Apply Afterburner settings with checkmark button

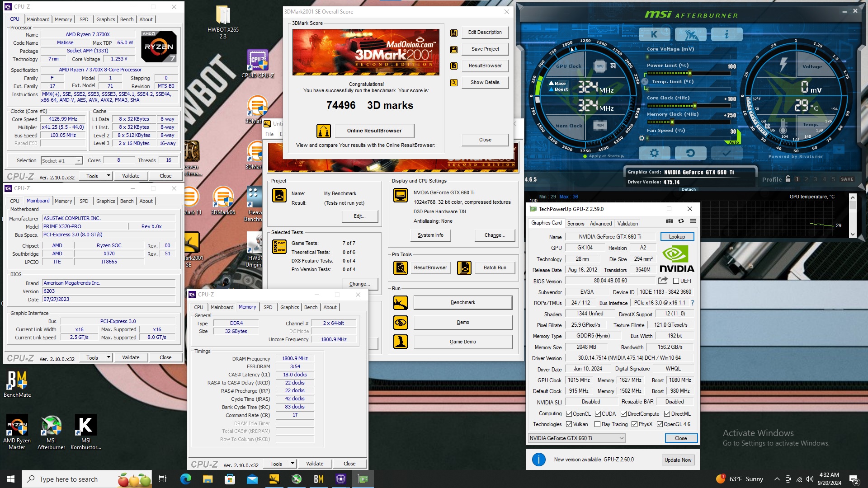726,153
